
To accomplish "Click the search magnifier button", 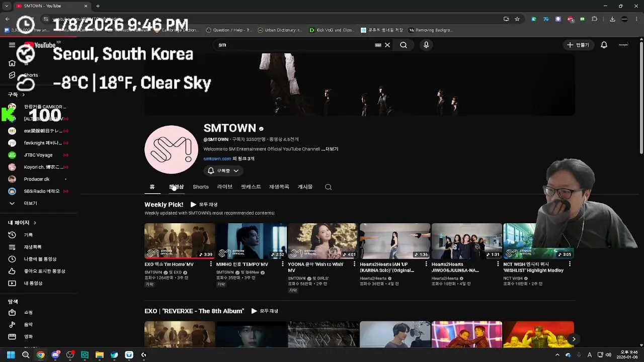I will point(404,45).
